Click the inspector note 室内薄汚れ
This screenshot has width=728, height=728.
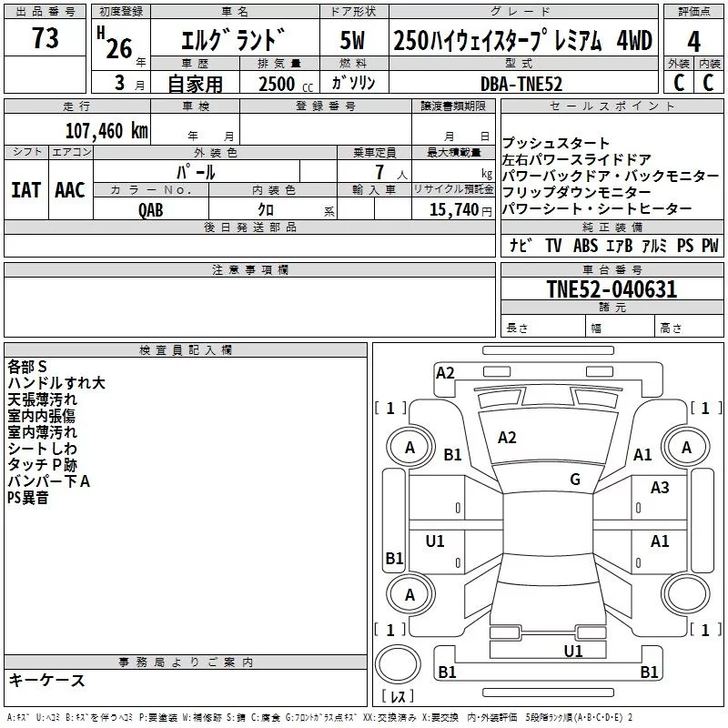(x=42, y=431)
